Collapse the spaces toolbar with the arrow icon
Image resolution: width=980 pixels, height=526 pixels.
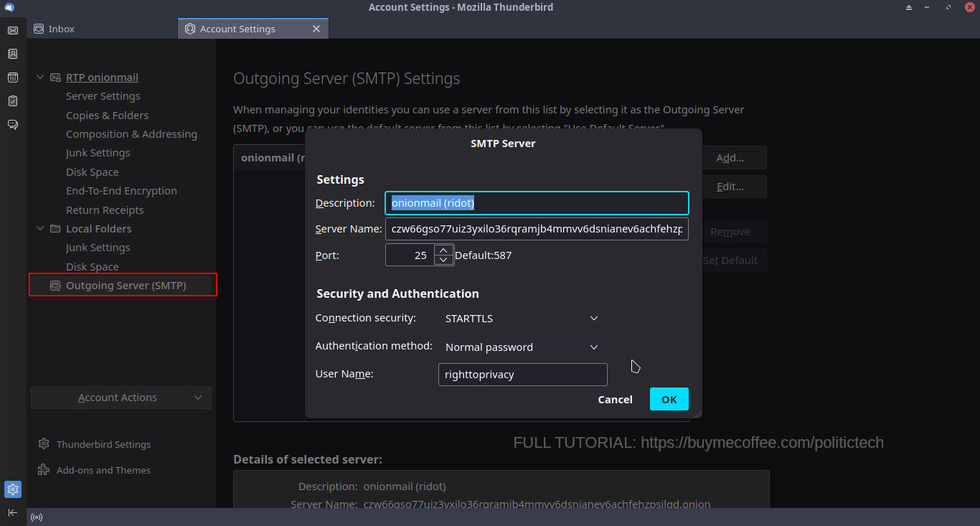click(x=13, y=512)
